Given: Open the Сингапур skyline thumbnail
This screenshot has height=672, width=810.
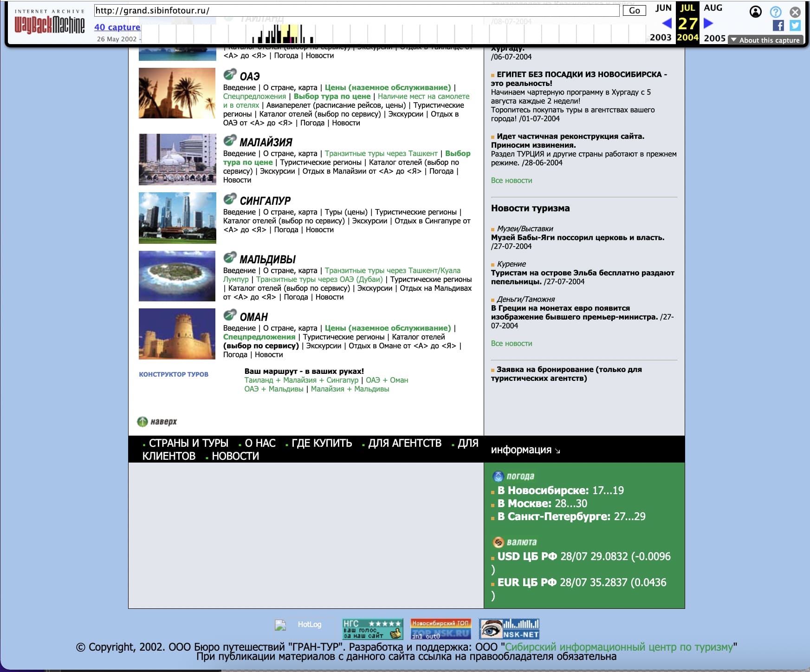Looking at the screenshot, I should click(x=177, y=218).
